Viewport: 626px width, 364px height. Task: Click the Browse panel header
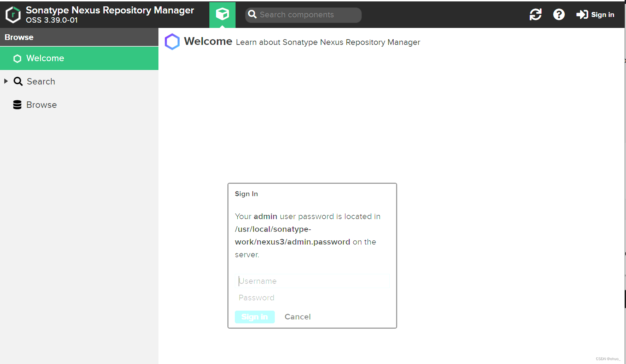click(79, 37)
